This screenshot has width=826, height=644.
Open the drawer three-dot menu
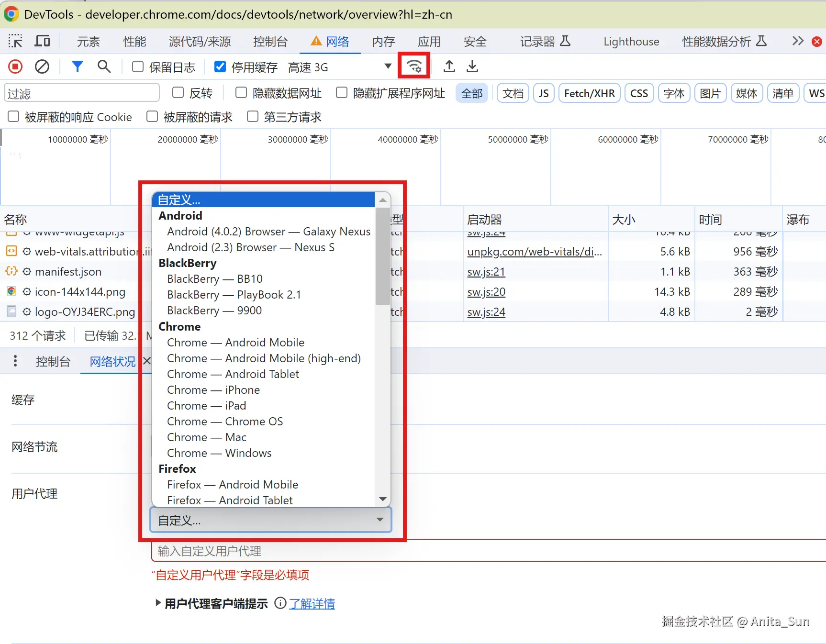15,361
